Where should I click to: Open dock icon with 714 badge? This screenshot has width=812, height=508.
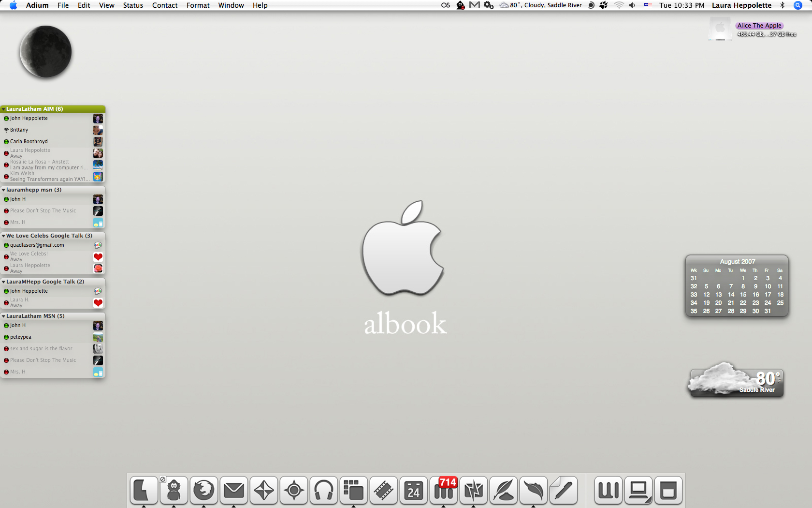tap(444, 491)
